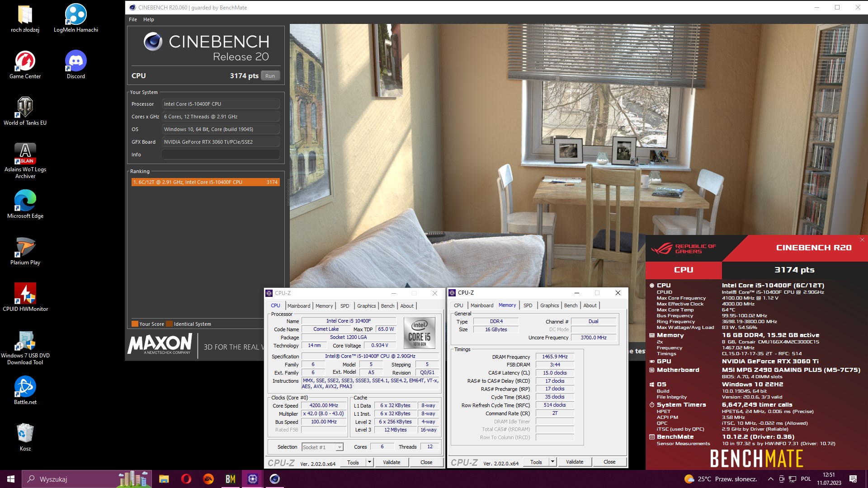Switch to Bench tab in right CPU-Z window
The width and height of the screenshot is (868, 488).
pyautogui.click(x=571, y=305)
